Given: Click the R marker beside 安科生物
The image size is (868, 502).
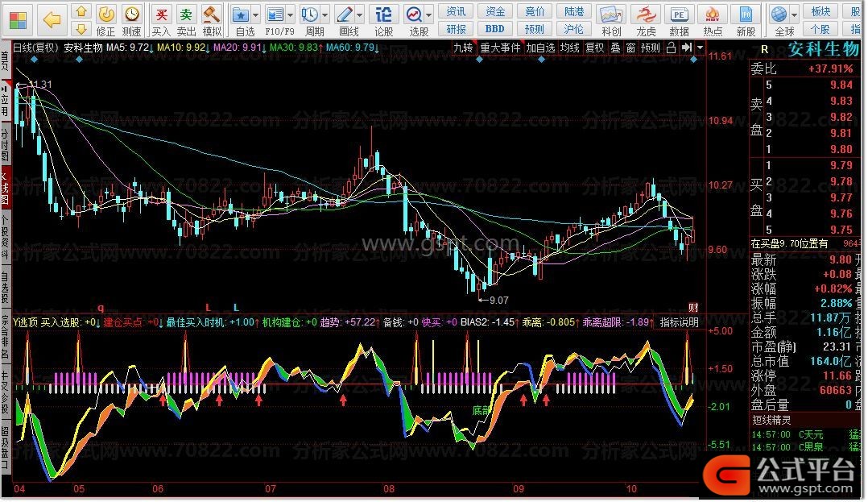Looking at the screenshot, I should (x=764, y=49).
